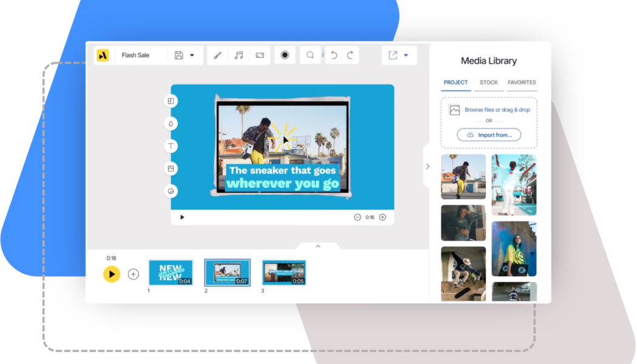Click the Import from... button
The width and height of the screenshot is (637, 364).
pos(489,135)
